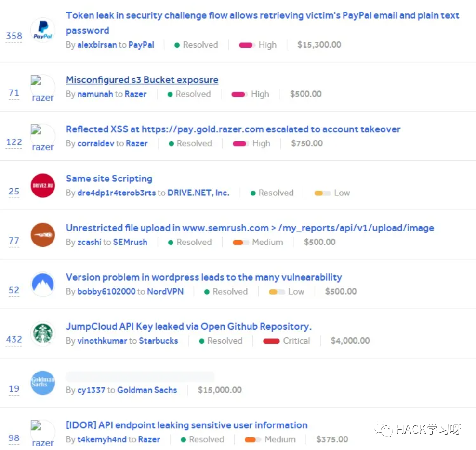
Task: Click upvote count 19
Action: [x=14, y=389]
